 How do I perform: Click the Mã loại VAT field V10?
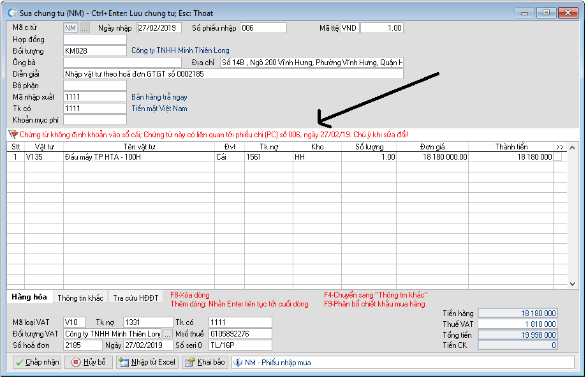point(74,322)
